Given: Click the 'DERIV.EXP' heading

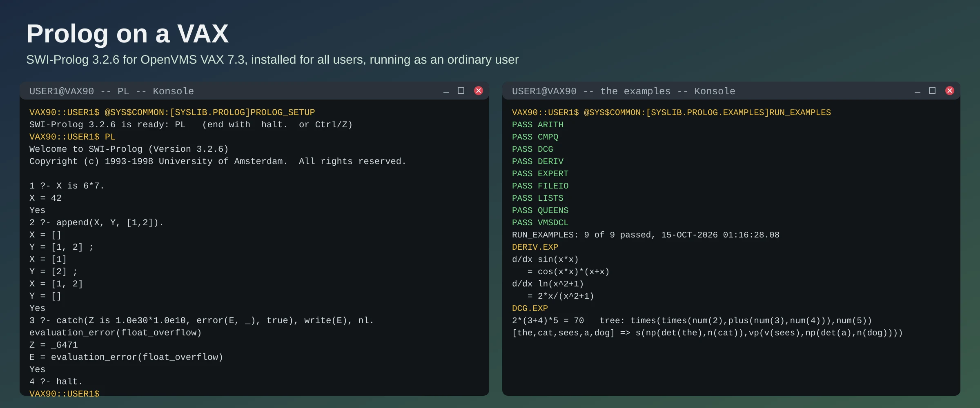Looking at the screenshot, I should coord(535,247).
